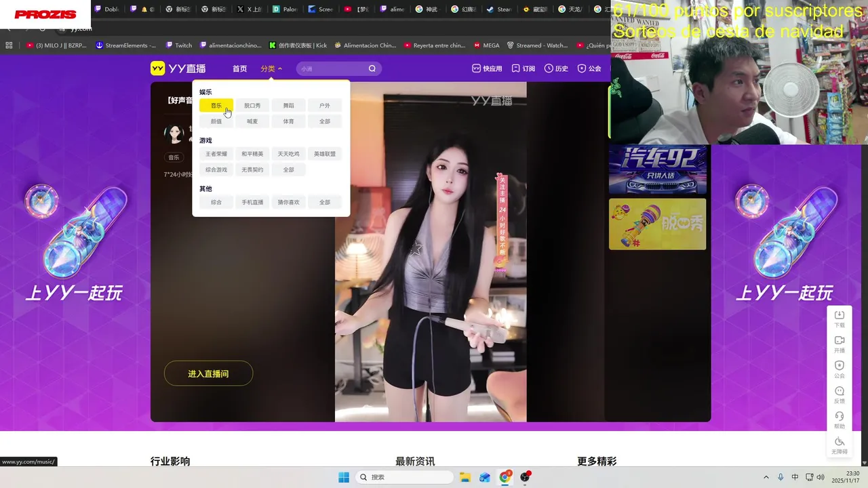868x488 pixels.
Task: Open the 汽车92 banner thumbnail
Action: coord(657,169)
